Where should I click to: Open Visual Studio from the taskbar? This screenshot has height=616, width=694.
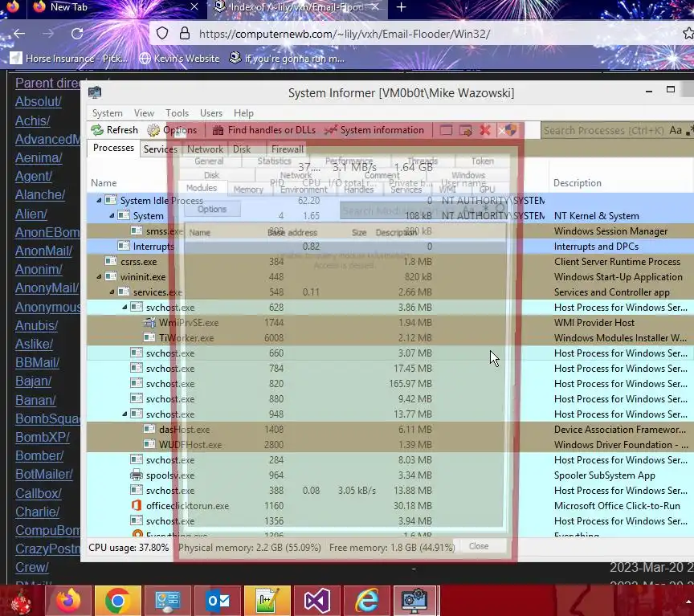316,601
